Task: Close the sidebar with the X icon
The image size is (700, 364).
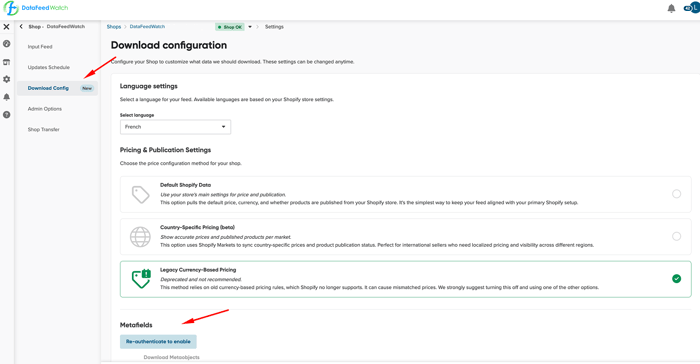Action: (x=6, y=27)
